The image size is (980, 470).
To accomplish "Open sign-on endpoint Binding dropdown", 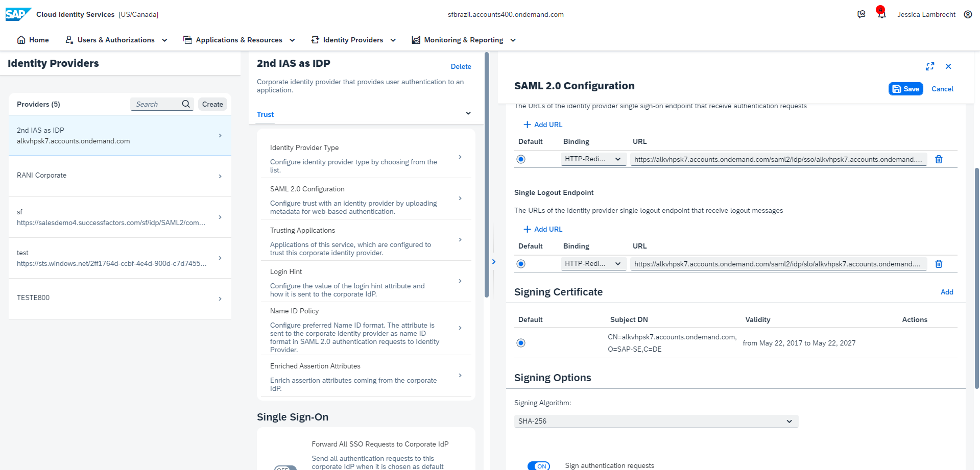I will tap(593, 159).
